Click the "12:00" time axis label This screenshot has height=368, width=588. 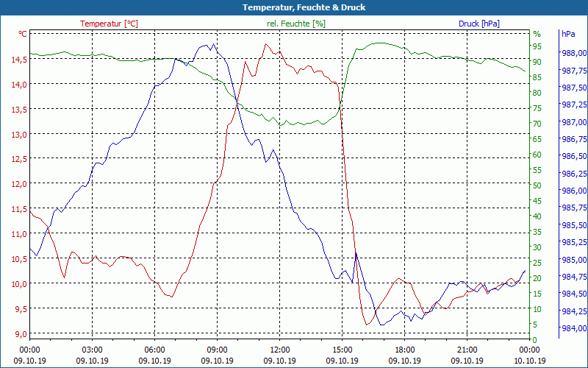point(280,350)
